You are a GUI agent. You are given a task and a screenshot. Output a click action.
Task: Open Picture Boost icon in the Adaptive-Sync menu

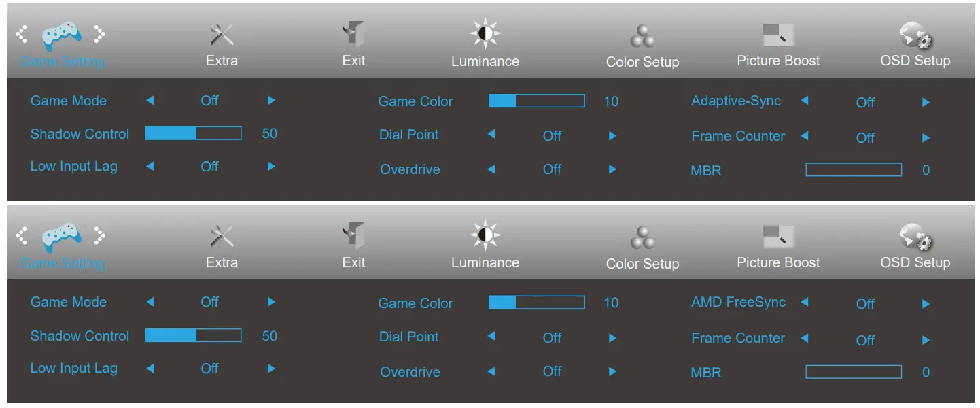[778, 34]
